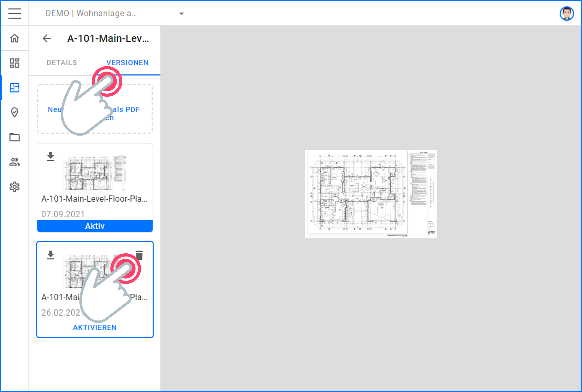Click AKTIVIEREN on the older version
The image size is (582, 392).
(95, 328)
